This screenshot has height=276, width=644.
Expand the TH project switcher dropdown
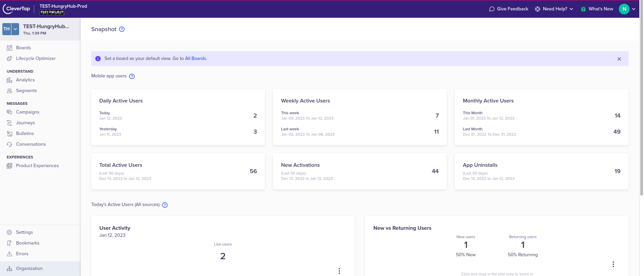(15, 29)
